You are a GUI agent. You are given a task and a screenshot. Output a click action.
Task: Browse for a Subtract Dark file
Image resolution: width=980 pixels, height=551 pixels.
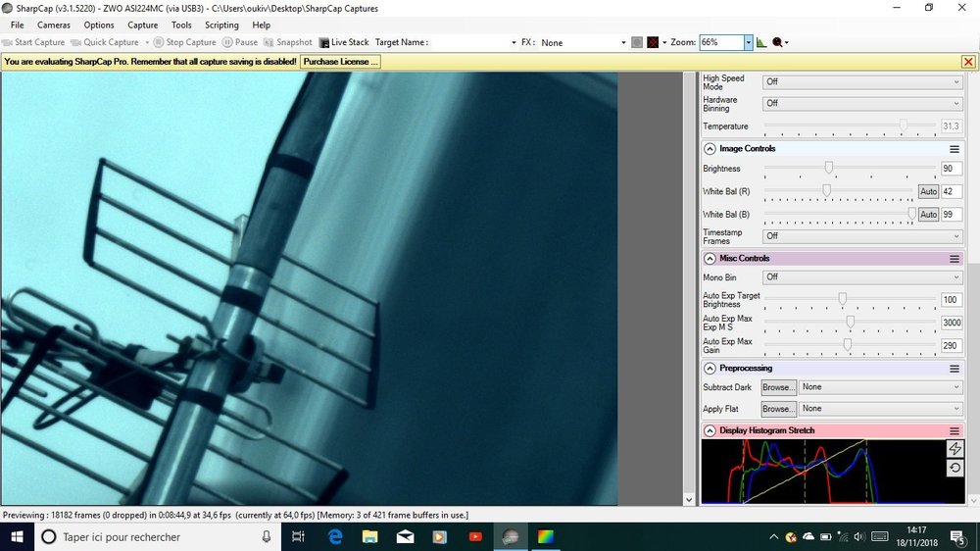(x=779, y=387)
